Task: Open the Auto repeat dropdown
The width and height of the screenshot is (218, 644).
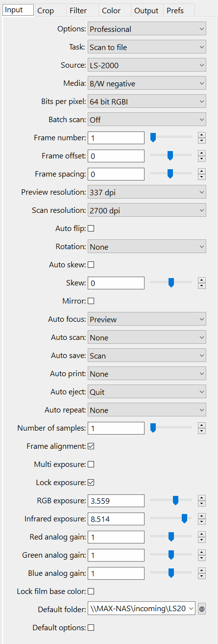Action: click(147, 410)
